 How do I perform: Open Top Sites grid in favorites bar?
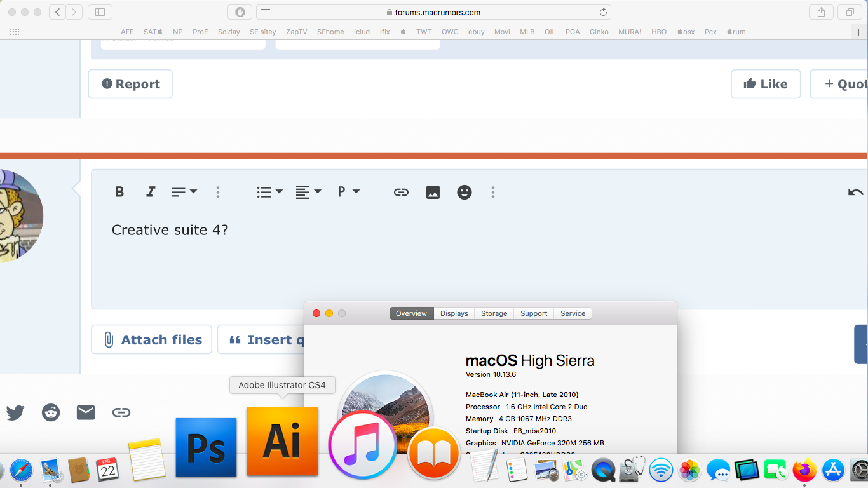15,32
